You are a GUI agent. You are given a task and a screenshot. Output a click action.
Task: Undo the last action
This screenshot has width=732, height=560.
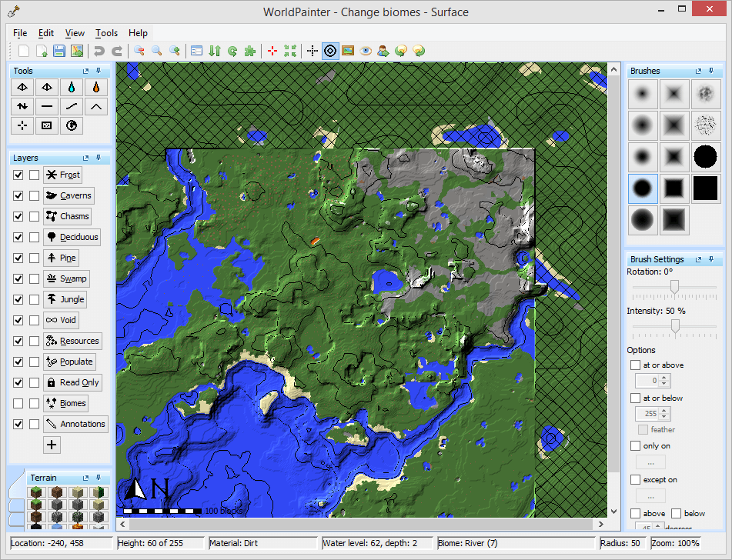click(x=99, y=51)
